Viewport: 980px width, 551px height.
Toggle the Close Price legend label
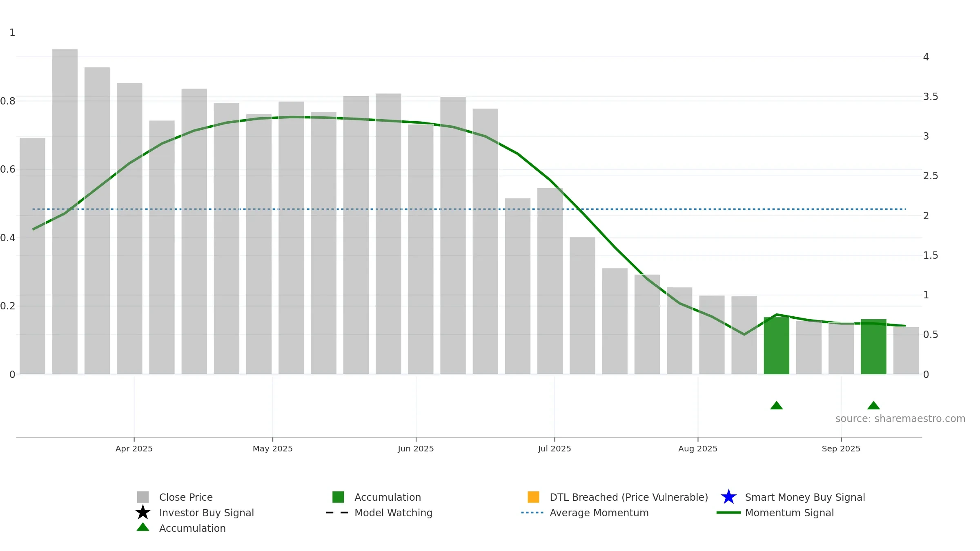tap(186, 497)
